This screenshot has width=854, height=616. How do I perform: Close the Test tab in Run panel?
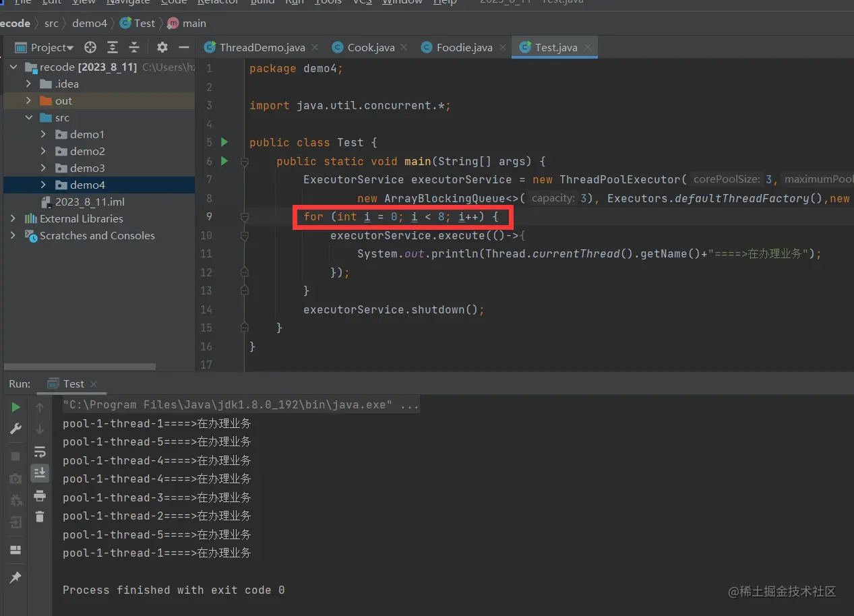click(x=94, y=384)
